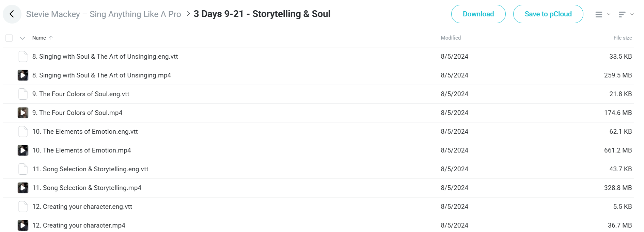
Task: Open 10. The Elements of Emotion.eng.vtt file name
Action: click(85, 131)
